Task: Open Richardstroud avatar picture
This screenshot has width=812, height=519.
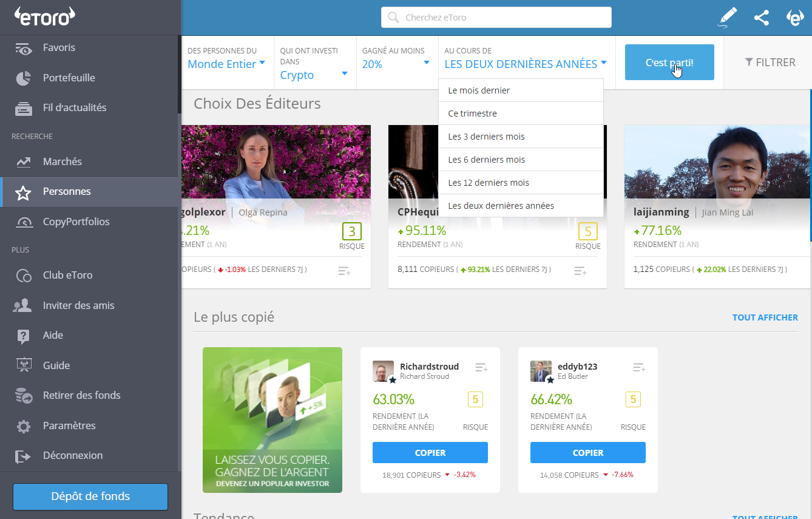Action: click(384, 371)
